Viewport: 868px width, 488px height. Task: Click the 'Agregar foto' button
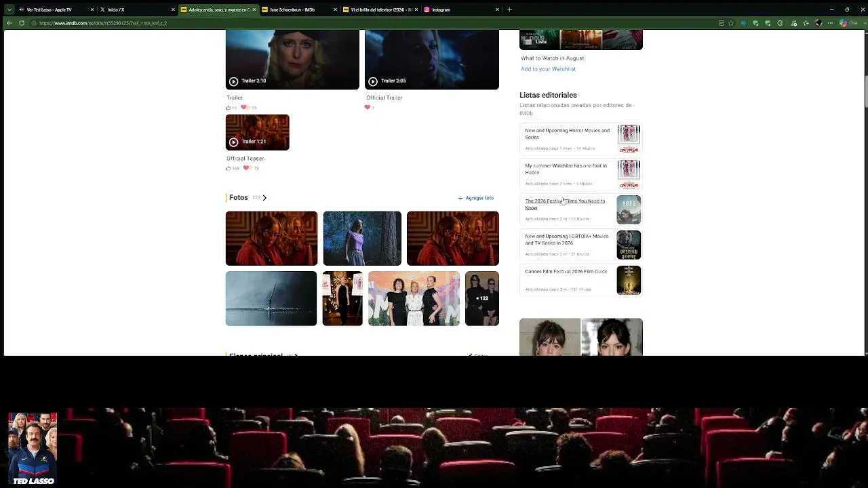click(x=476, y=198)
